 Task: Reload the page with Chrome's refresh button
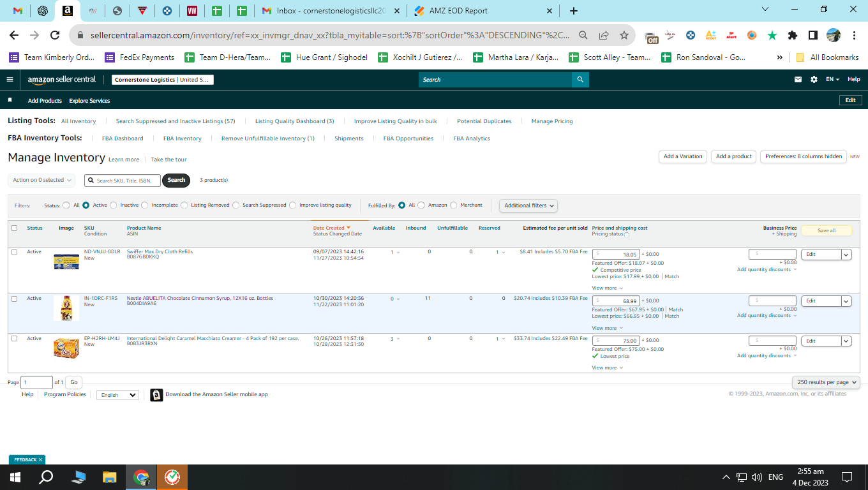coord(55,35)
